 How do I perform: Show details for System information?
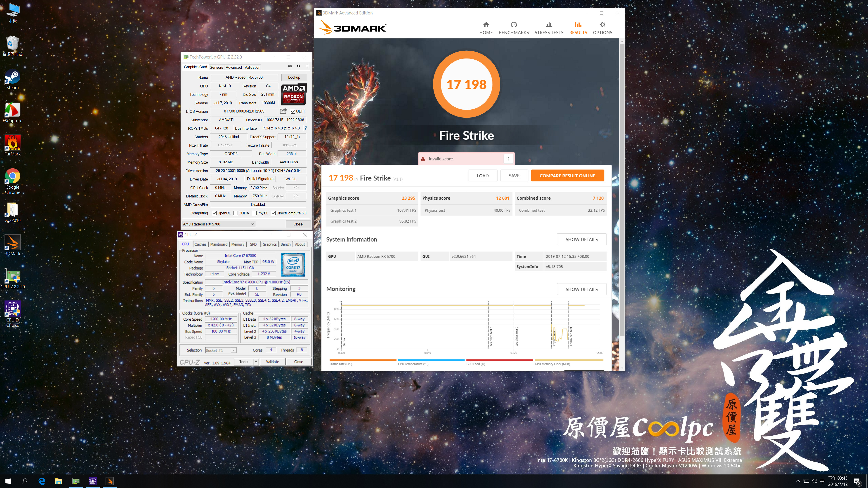[582, 239]
